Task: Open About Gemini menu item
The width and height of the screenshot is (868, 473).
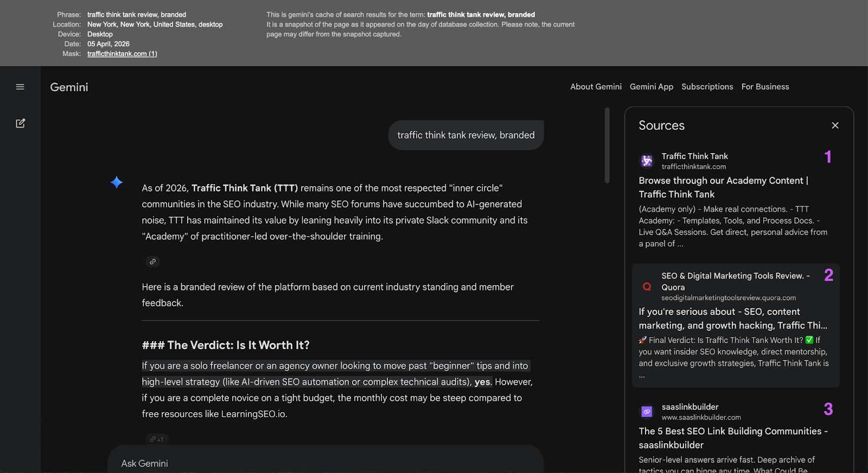Action: pos(596,87)
